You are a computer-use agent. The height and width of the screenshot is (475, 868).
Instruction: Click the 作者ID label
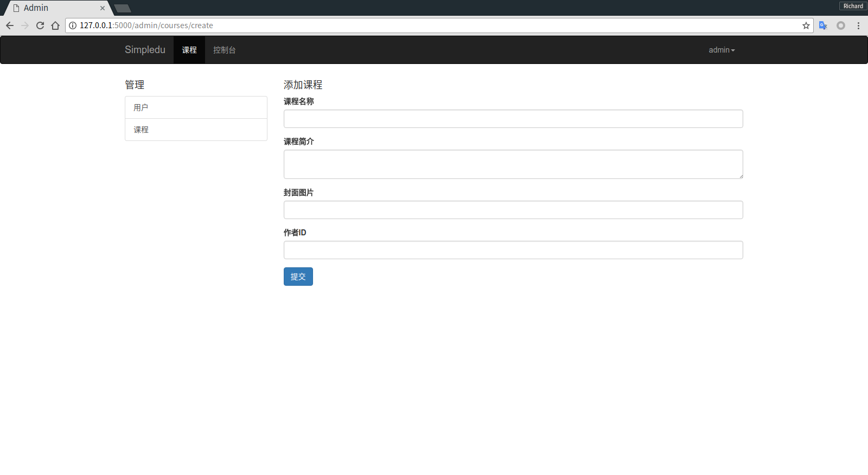tap(295, 233)
